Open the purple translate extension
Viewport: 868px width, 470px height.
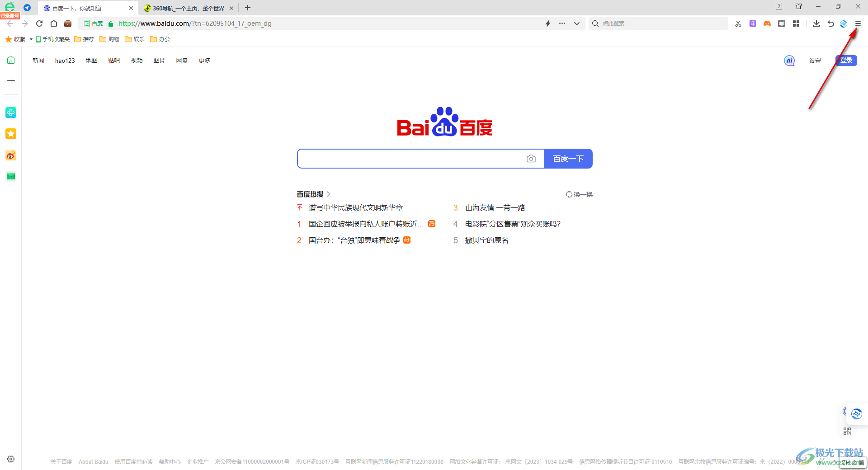[753, 23]
